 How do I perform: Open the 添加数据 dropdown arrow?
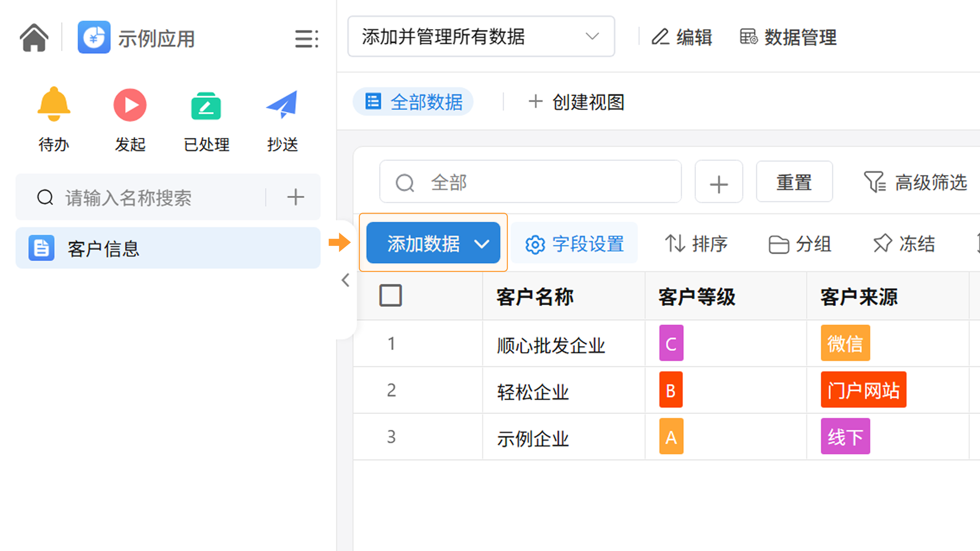pyautogui.click(x=482, y=244)
